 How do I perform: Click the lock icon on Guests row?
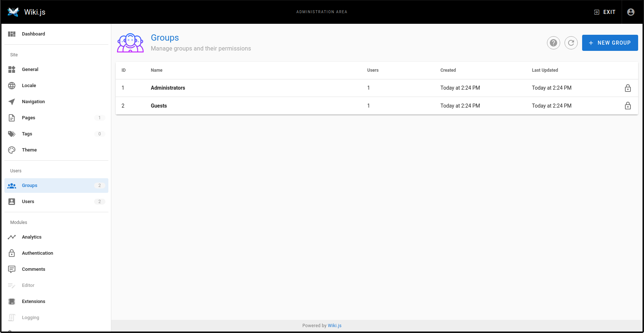tap(628, 106)
